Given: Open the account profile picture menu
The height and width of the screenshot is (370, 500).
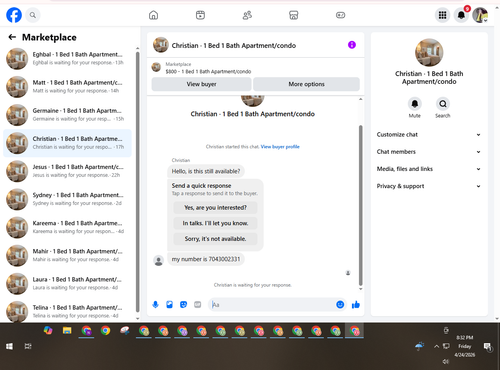Looking at the screenshot, I should pyautogui.click(x=480, y=15).
